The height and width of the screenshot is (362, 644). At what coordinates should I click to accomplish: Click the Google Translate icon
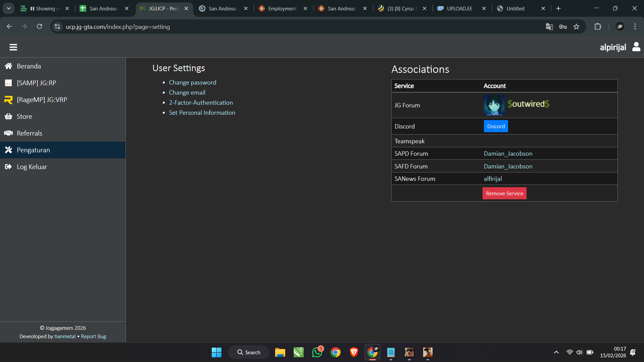click(x=549, y=27)
